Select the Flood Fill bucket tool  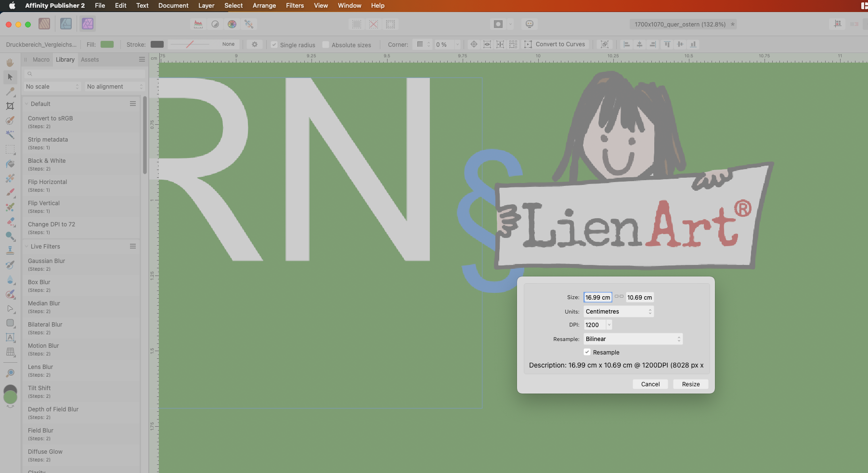tap(10, 164)
